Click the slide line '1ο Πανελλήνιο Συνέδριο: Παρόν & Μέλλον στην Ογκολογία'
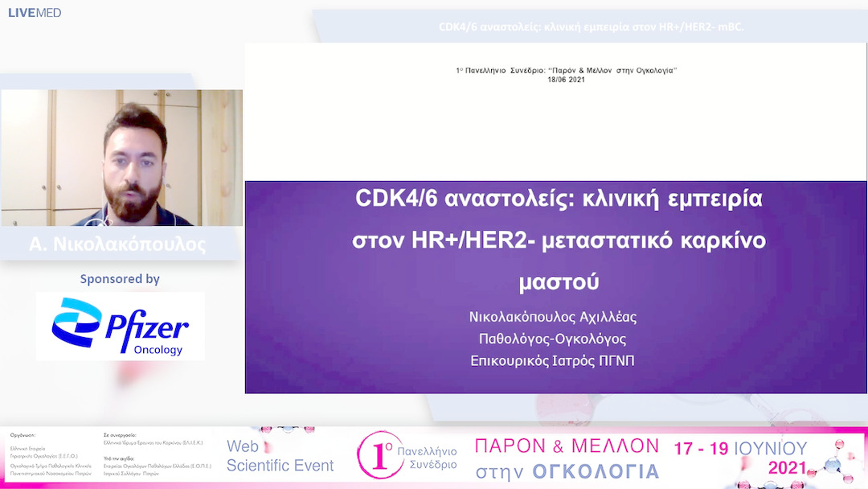The height and width of the screenshot is (489, 868). pyautogui.click(x=567, y=70)
